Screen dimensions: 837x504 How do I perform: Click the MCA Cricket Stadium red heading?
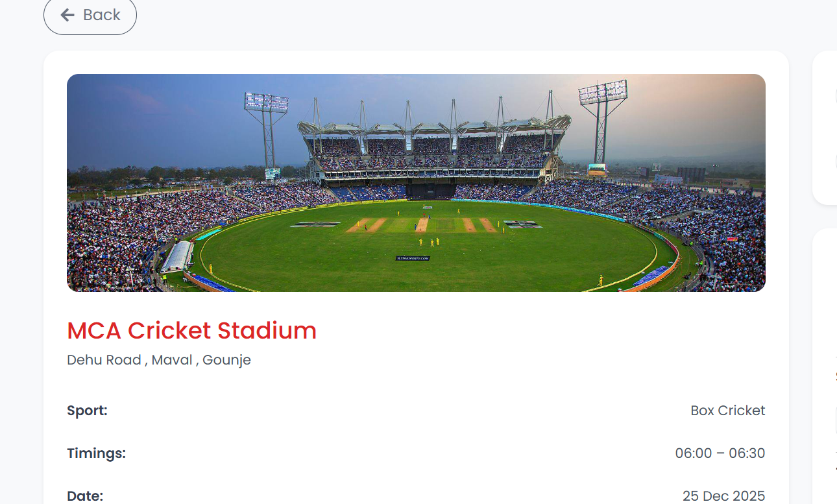coord(191,331)
